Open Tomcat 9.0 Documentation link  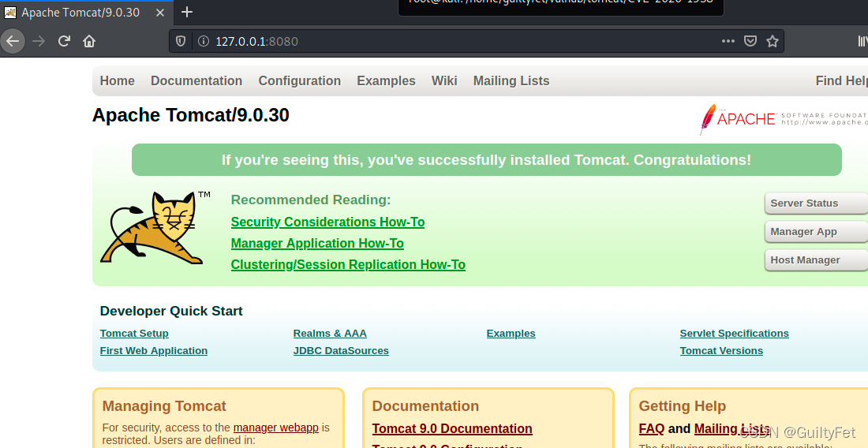(452, 428)
